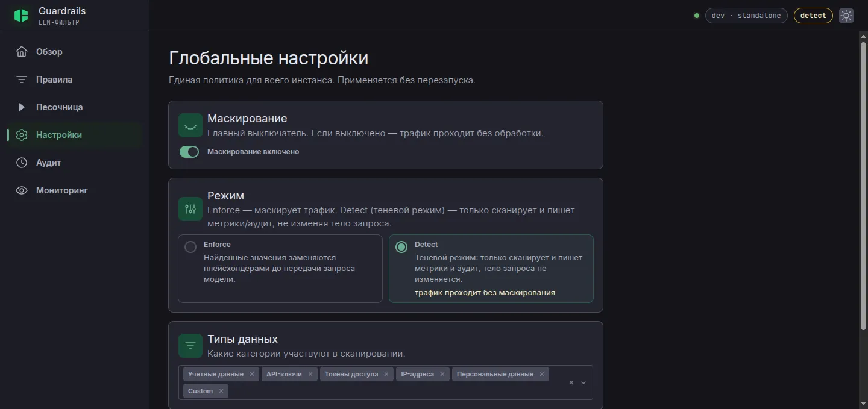Click the dev · standalone badge

pyautogui.click(x=746, y=16)
